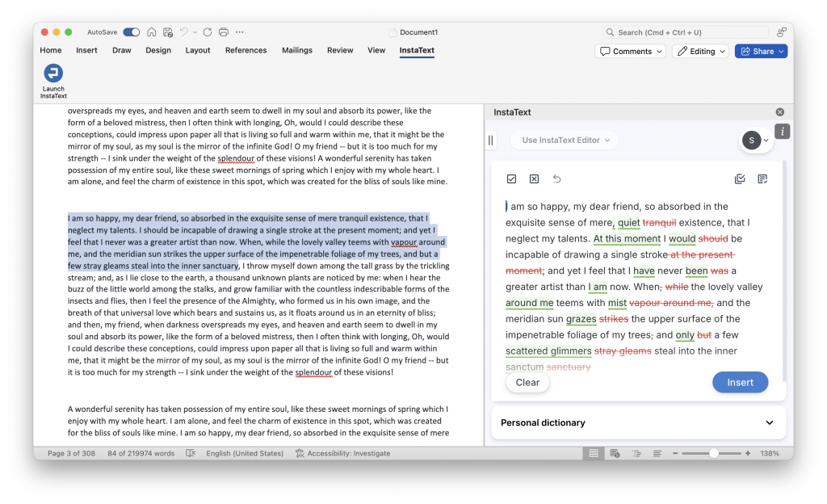
Task: Open the Editing mode dropdown
Action: [700, 51]
